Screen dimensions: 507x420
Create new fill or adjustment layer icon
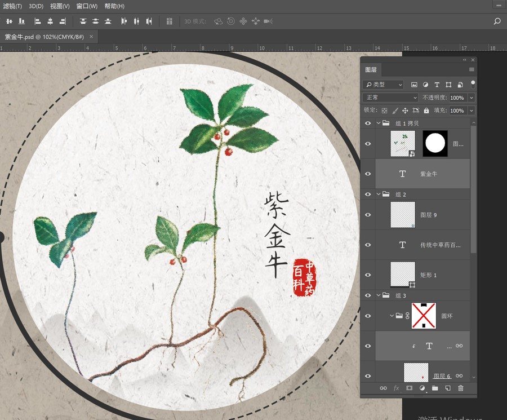pyautogui.click(x=422, y=388)
